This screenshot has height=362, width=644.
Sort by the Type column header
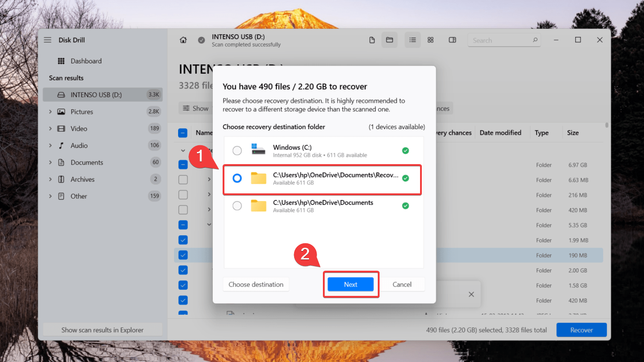pyautogui.click(x=541, y=133)
